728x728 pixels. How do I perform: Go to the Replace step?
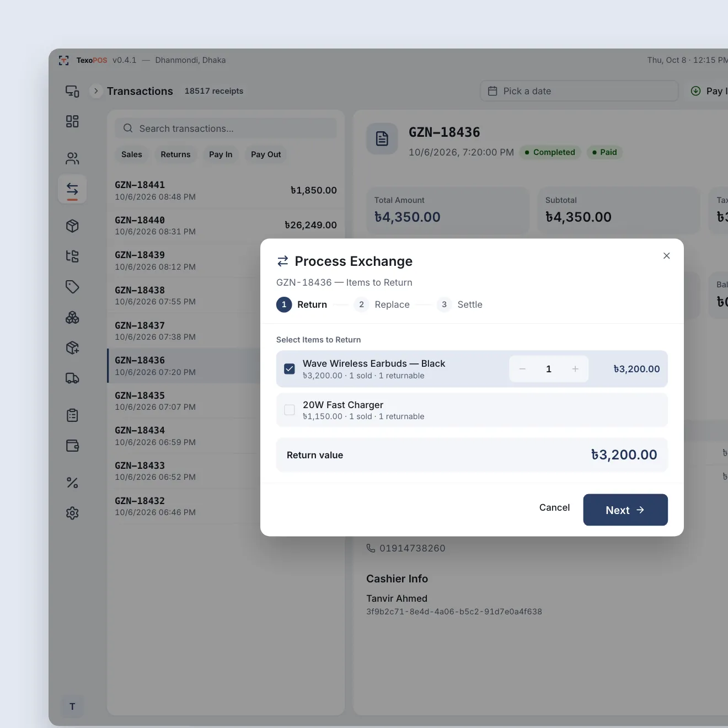click(x=383, y=304)
